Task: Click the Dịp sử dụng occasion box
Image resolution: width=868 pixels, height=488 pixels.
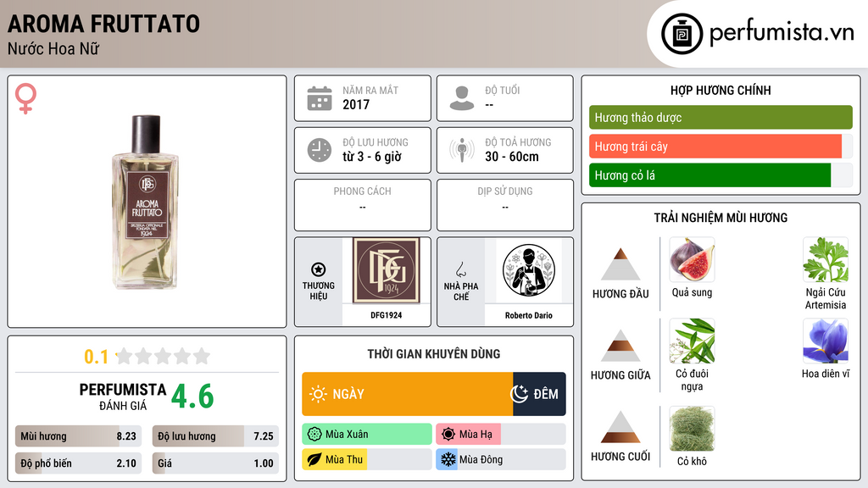Action: (505, 205)
